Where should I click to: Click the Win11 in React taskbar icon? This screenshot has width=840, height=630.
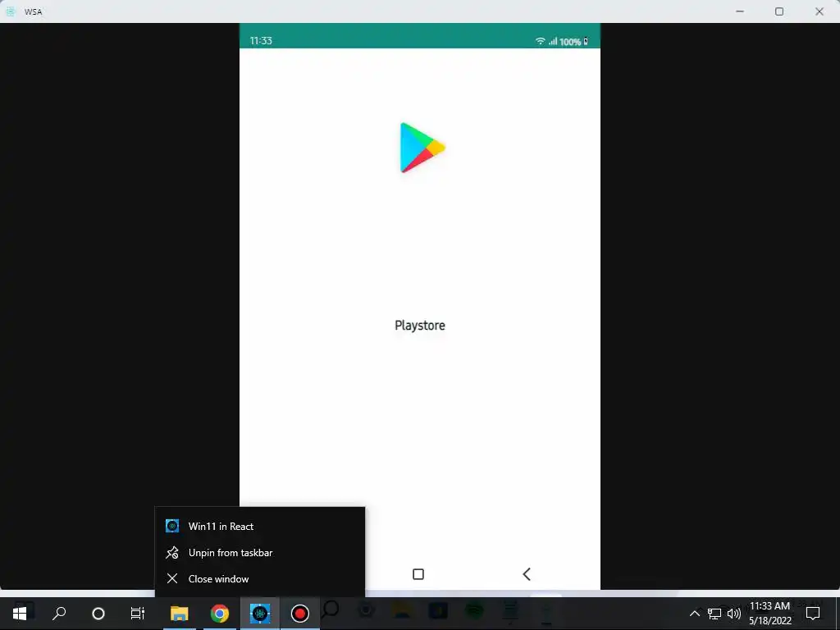(260, 614)
